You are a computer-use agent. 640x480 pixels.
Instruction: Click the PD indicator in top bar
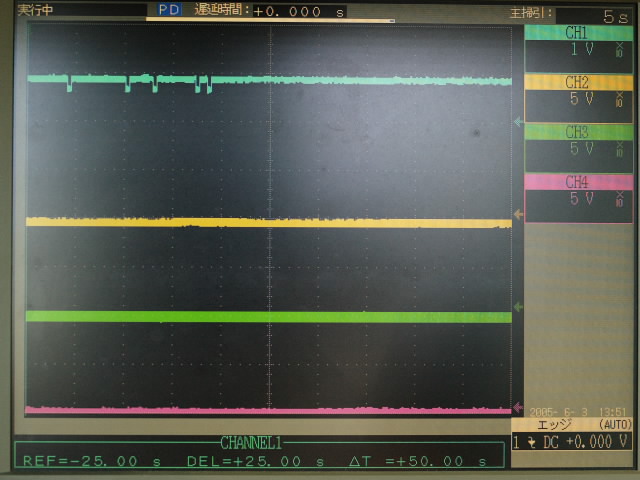tap(169, 9)
